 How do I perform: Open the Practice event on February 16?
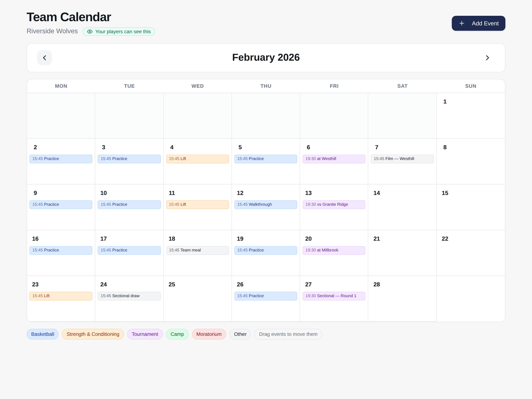pyautogui.click(x=61, y=250)
